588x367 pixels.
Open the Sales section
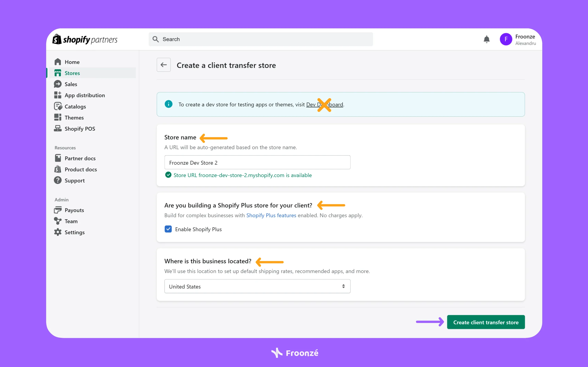point(71,84)
